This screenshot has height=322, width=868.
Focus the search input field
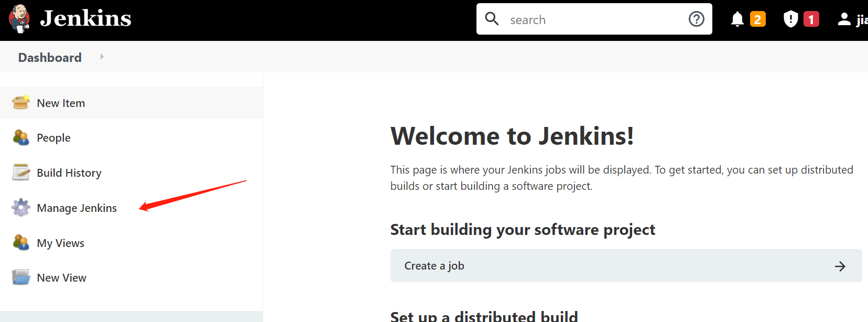(594, 19)
